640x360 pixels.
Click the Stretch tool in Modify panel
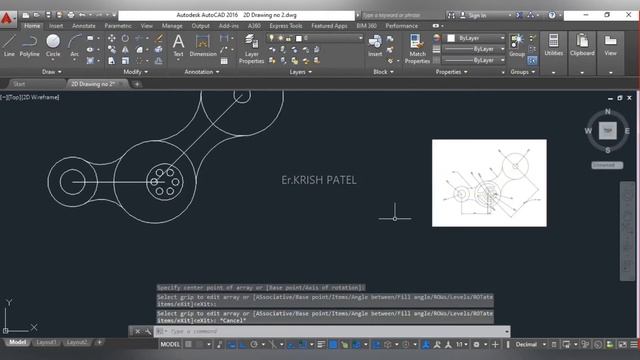pyautogui.click(x=111, y=60)
